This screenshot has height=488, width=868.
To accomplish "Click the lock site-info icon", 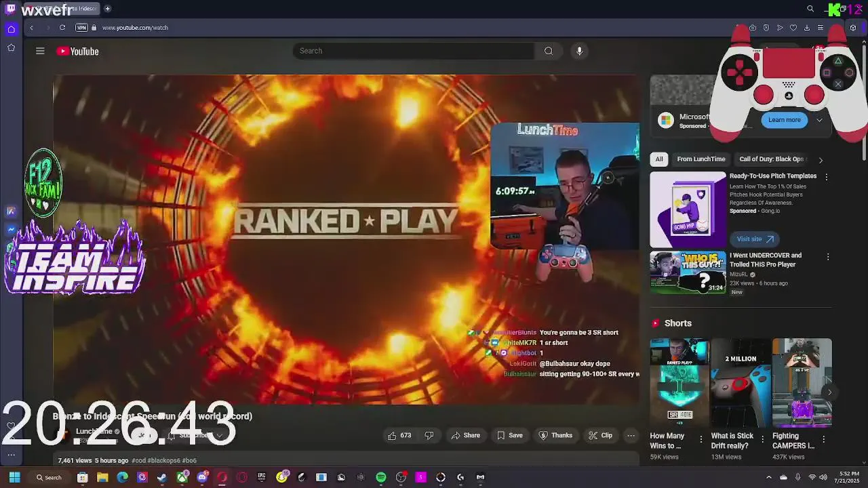I will coord(94,28).
